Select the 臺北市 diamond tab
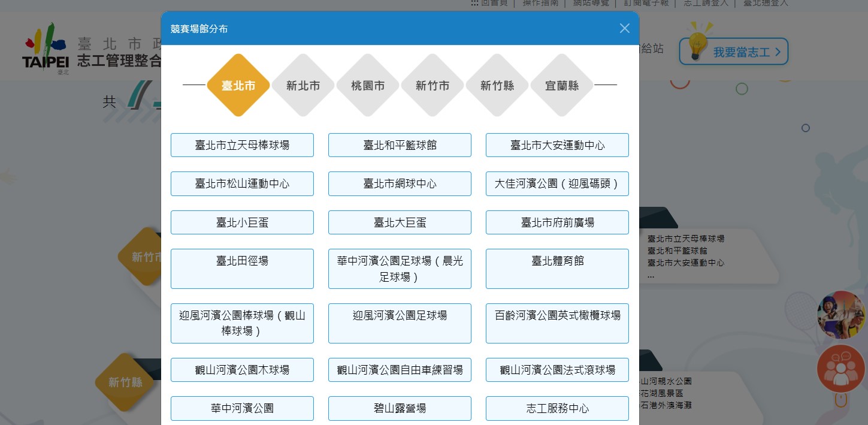 [238, 86]
